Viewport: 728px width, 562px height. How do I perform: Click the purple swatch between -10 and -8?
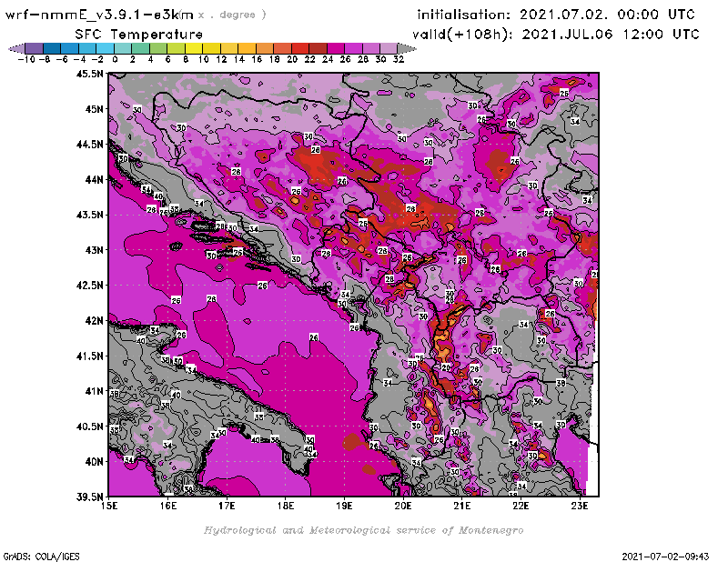point(35,48)
